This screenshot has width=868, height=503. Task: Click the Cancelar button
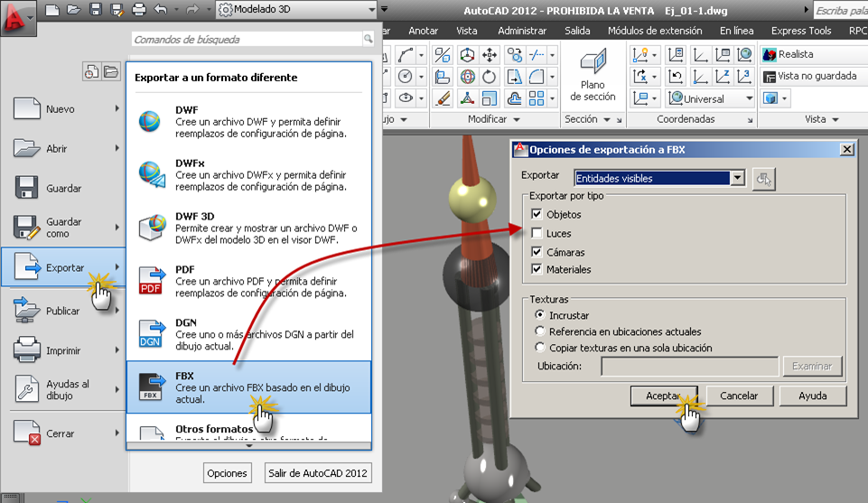739,396
